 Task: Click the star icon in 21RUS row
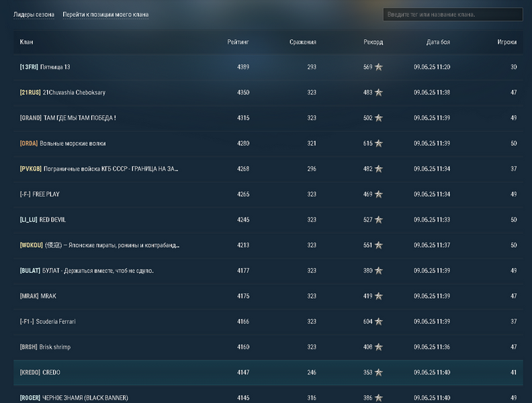click(379, 93)
